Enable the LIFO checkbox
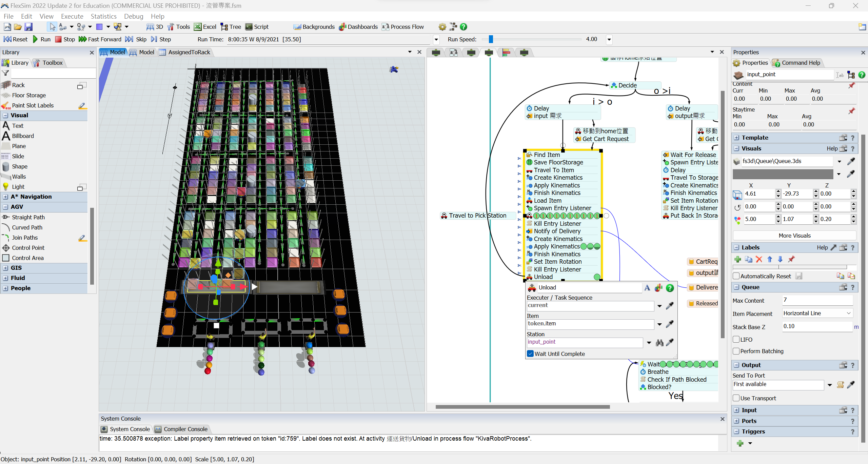Viewport: 868px width, 464px height. pyautogui.click(x=736, y=339)
